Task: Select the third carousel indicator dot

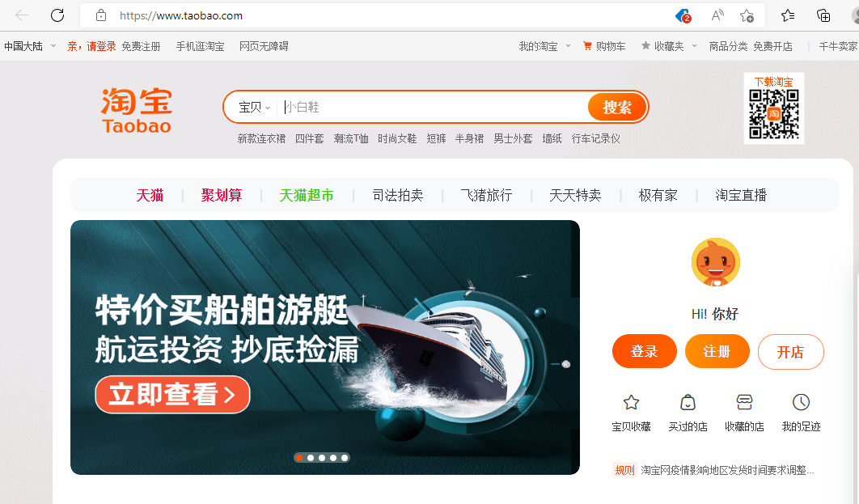Action: tap(322, 458)
